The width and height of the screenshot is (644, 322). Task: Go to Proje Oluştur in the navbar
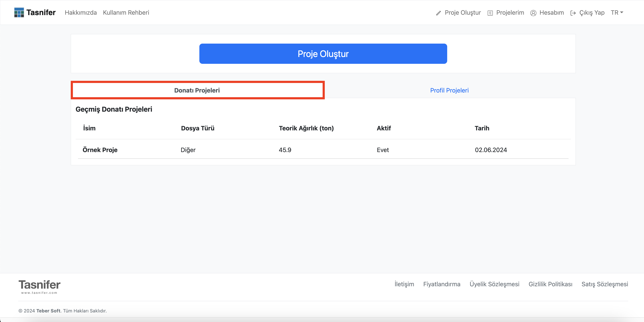[x=463, y=13]
